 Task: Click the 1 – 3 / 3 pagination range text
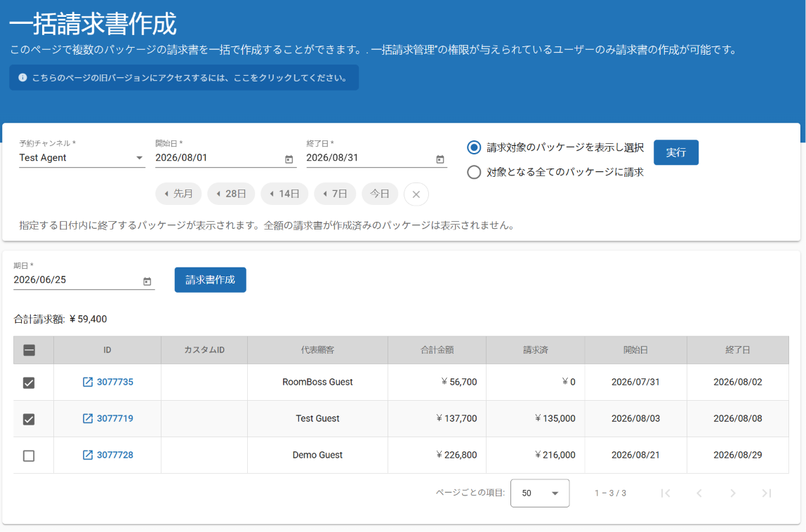tap(610, 493)
